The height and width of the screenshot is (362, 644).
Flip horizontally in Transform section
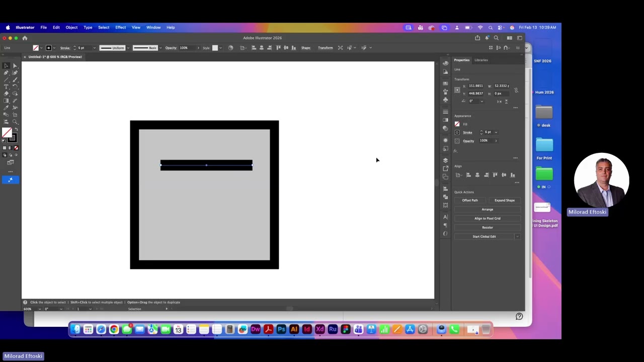point(499,102)
